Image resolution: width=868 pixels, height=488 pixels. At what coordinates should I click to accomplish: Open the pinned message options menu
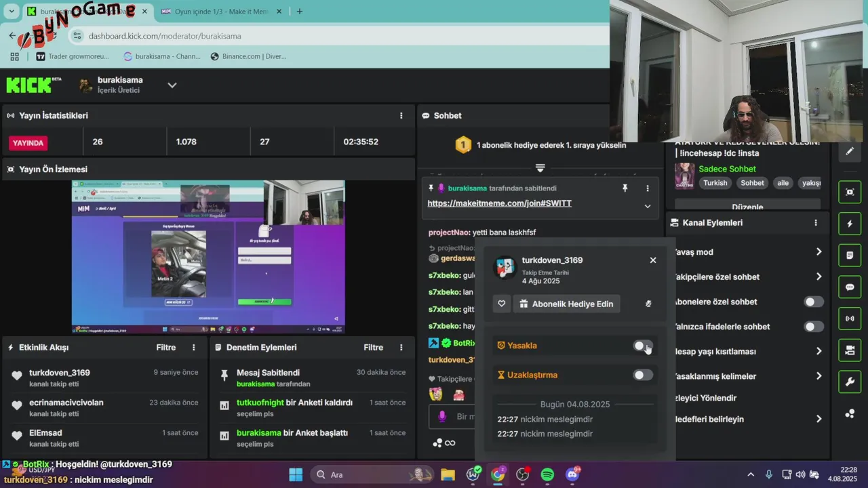point(647,188)
